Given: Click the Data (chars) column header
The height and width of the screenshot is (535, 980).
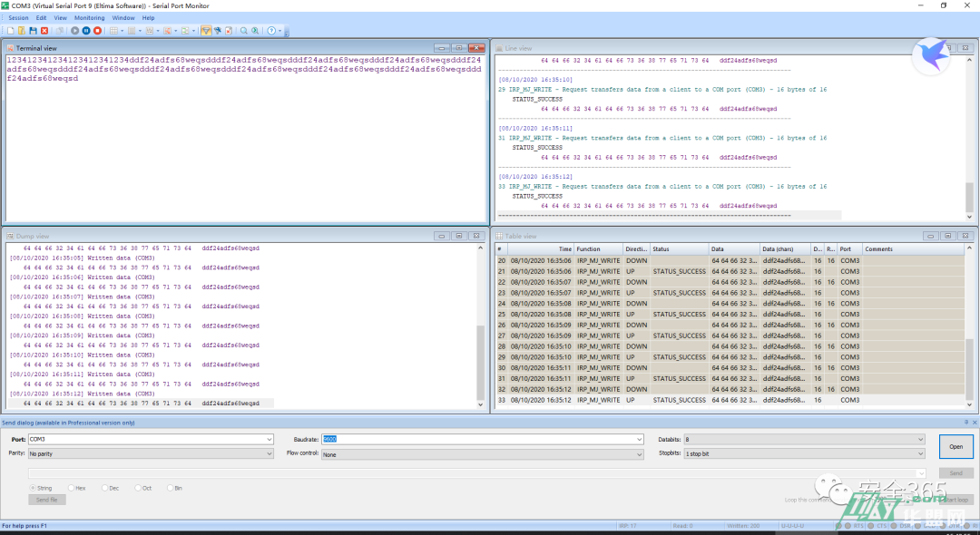Looking at the screenshot, I should [x=784, y=249].
